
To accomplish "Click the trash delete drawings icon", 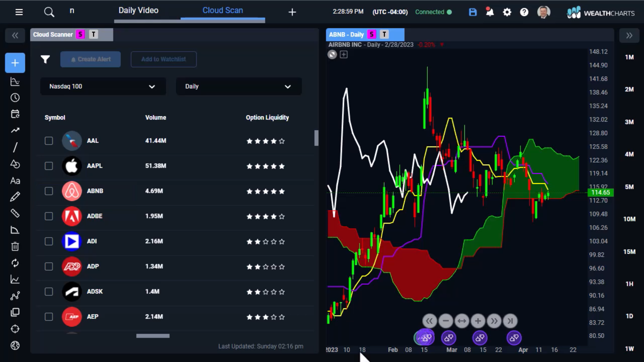I will pos(15,246).
